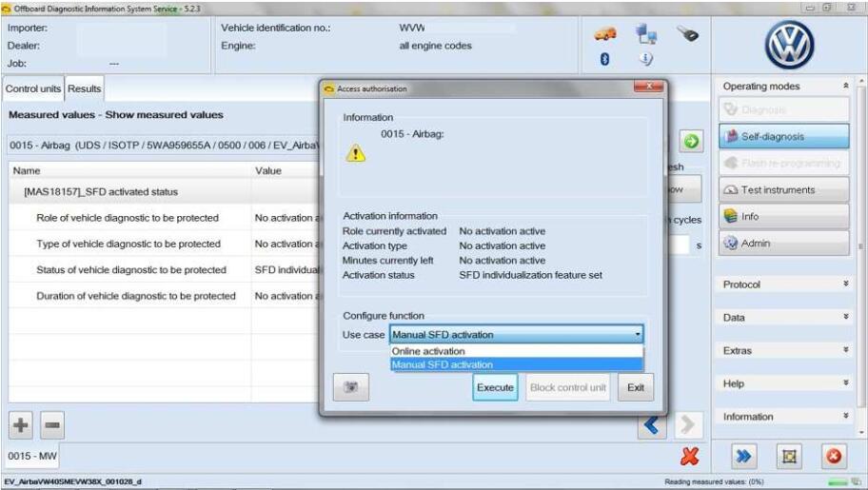Screen dimensions: 868x490
Task: Click the red stop exit icon
Action: pyautogui.click(x=834, y=457)
